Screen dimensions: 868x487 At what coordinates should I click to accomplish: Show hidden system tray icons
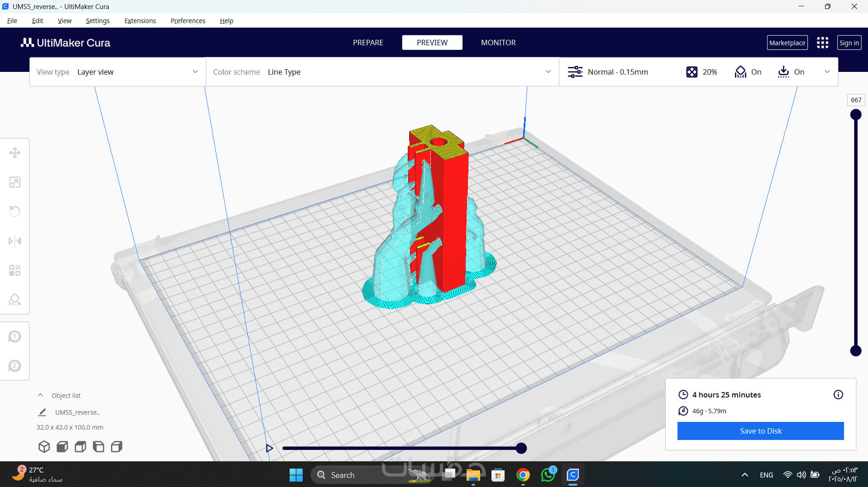744,475
